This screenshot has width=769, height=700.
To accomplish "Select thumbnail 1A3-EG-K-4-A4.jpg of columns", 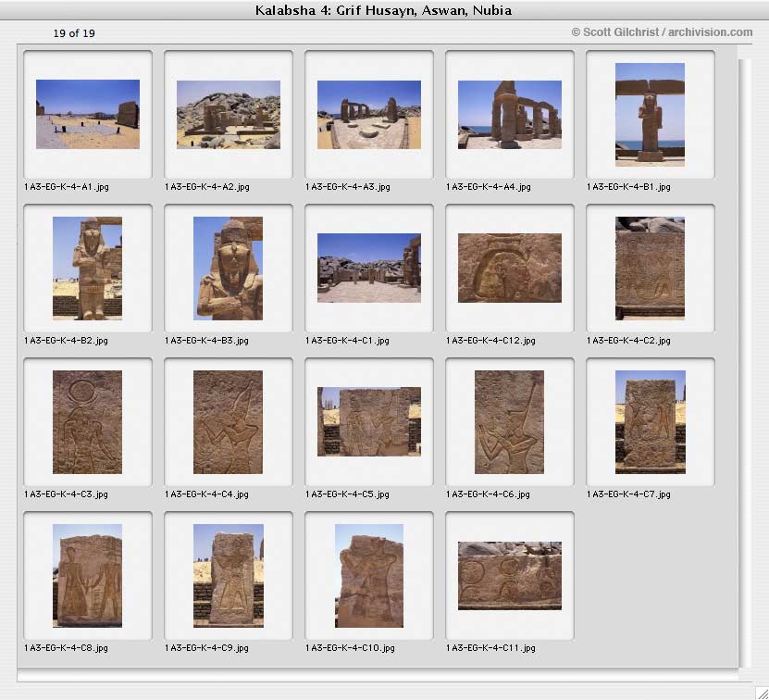I will click(510, 115).
